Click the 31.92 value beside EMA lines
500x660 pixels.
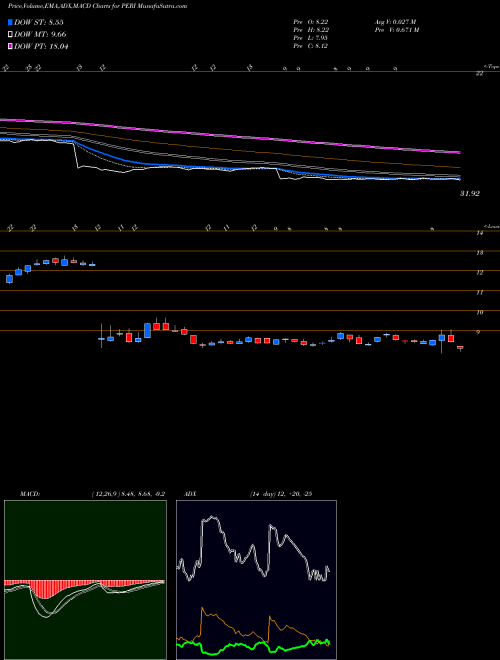pos(470,194)
